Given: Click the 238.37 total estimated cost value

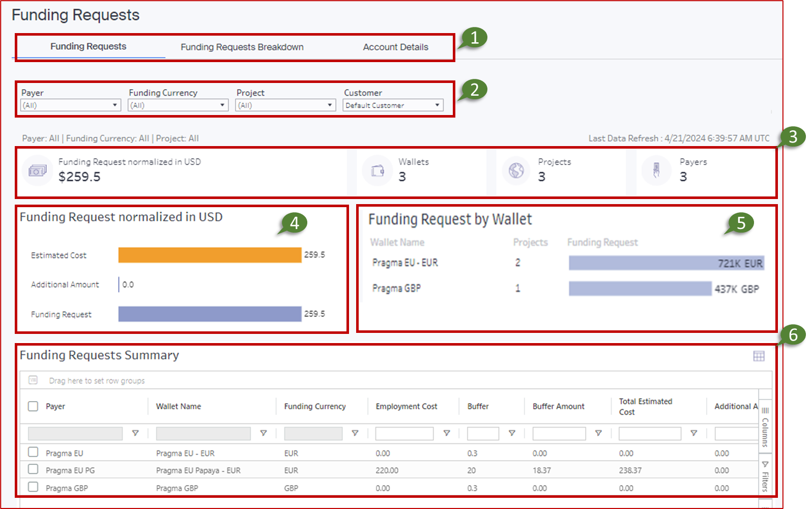Looking at the screenshot, I should [x=630, y=470].
